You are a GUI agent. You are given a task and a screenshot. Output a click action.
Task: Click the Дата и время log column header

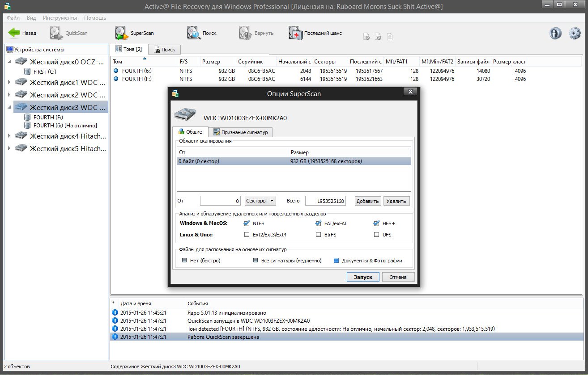coord(152,303)
